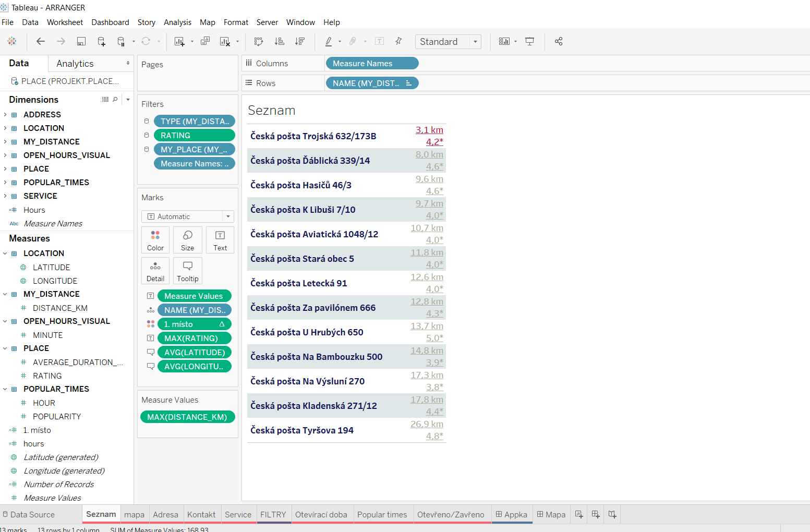Click new worksheet tab icon at bottom
The image size is (810, 532).
pyautogui.click(x=579, y=514)
